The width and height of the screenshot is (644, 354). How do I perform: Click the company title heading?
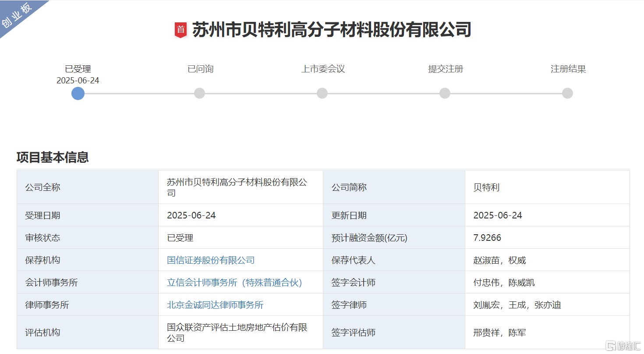click(x=332, y=30)
